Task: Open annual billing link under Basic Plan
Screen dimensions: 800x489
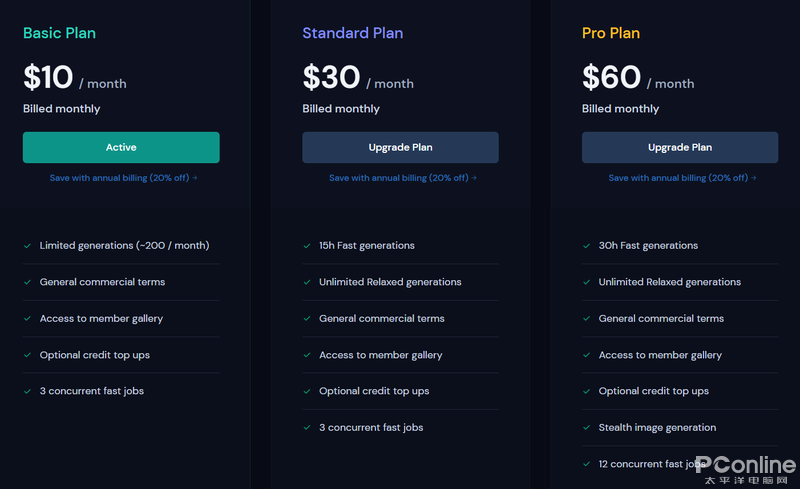Action: pos(123,178)
